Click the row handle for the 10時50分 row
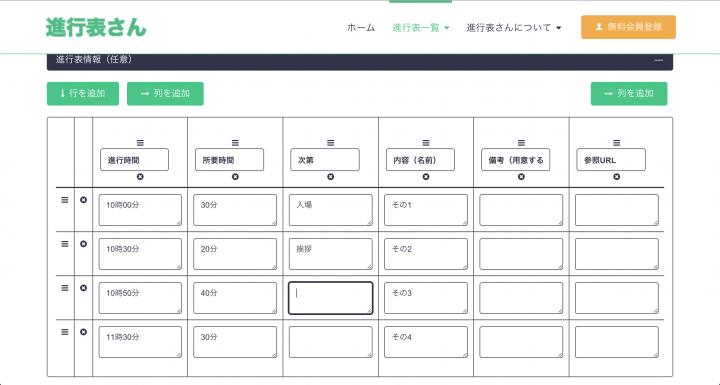This screenshot has width=720, height=385. tap(65, 288)
